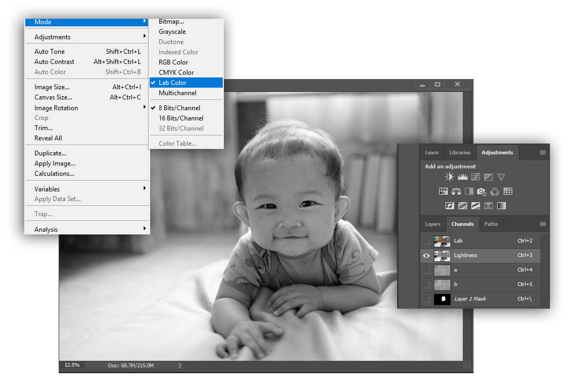Add a Color Balance adjustment
The image size is (579, 392).
(456, 191)
